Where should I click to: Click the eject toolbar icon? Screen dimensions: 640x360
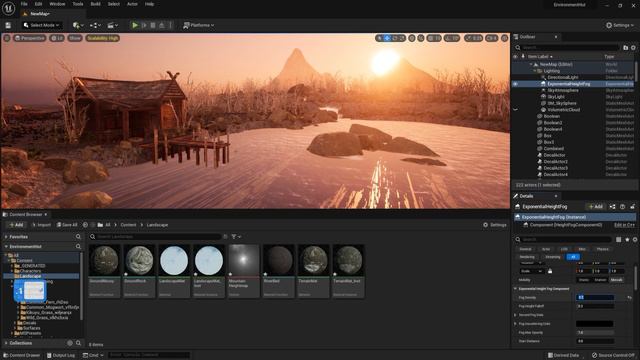point(162,25)
